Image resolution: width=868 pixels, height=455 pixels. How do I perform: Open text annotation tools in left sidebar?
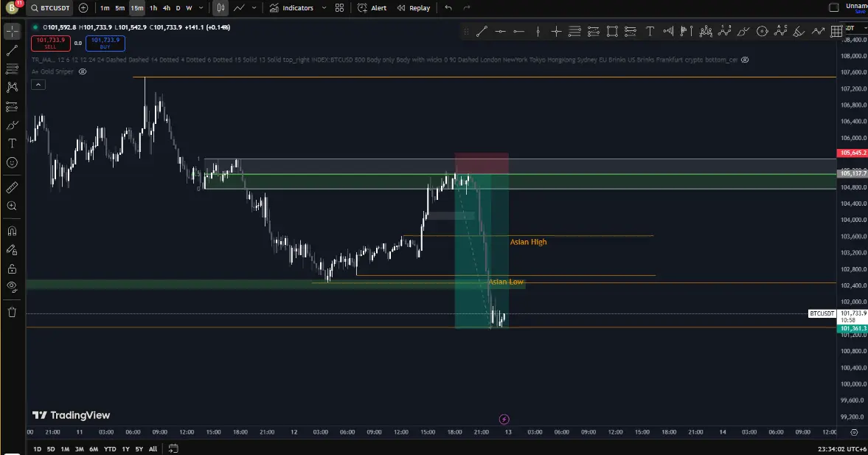[x=13, y=143]
